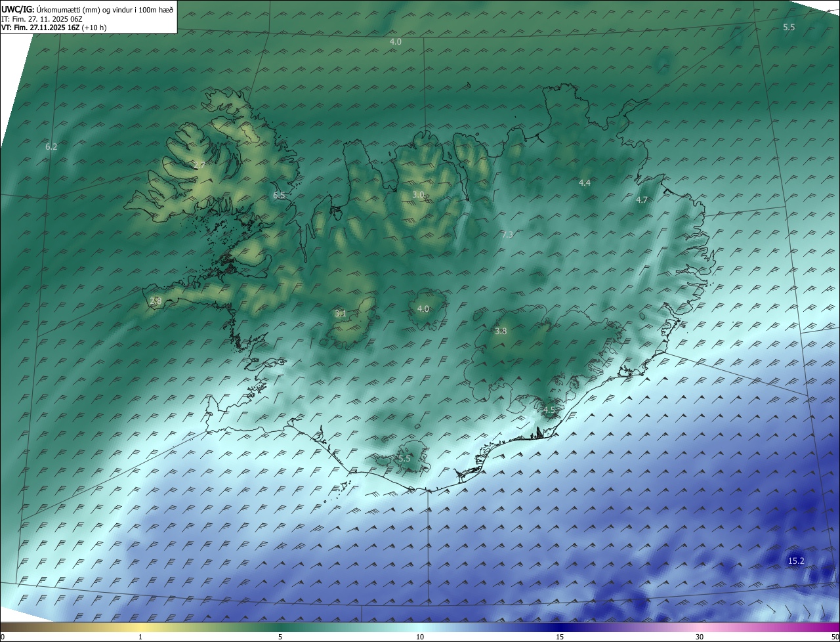Select the 4.7 value on the map
The height and width of the screenshot is (642, 840).
(642, 200)
